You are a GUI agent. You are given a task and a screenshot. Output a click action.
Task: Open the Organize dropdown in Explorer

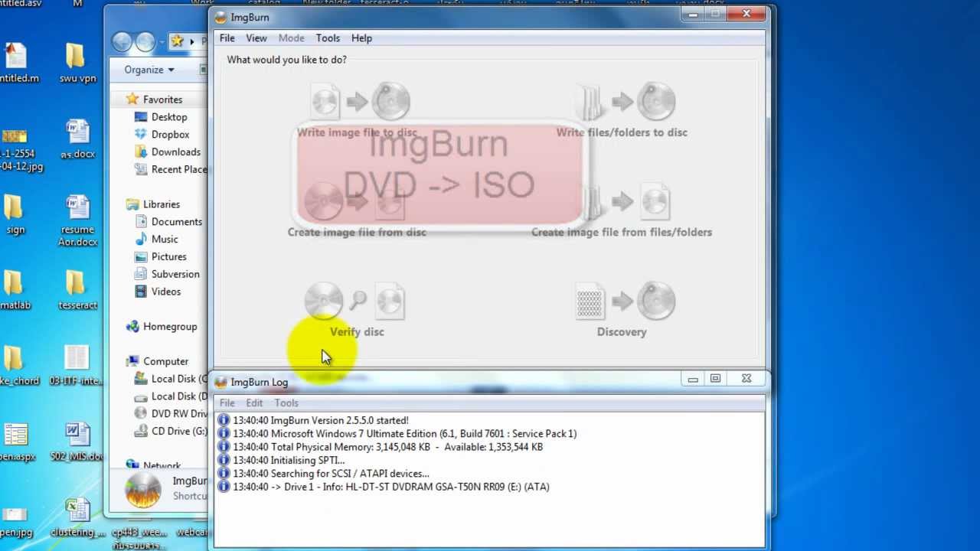149,70
